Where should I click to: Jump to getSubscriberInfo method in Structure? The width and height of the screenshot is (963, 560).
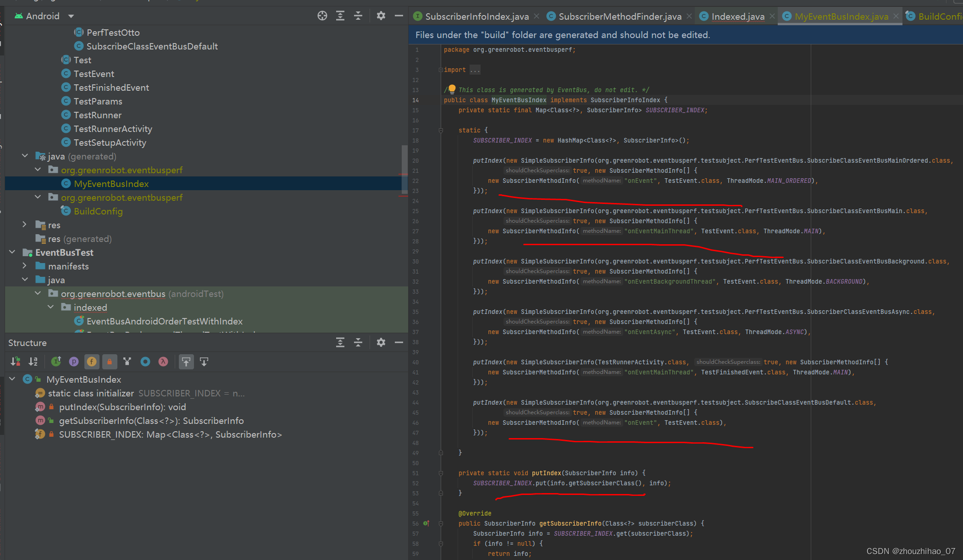151,421
